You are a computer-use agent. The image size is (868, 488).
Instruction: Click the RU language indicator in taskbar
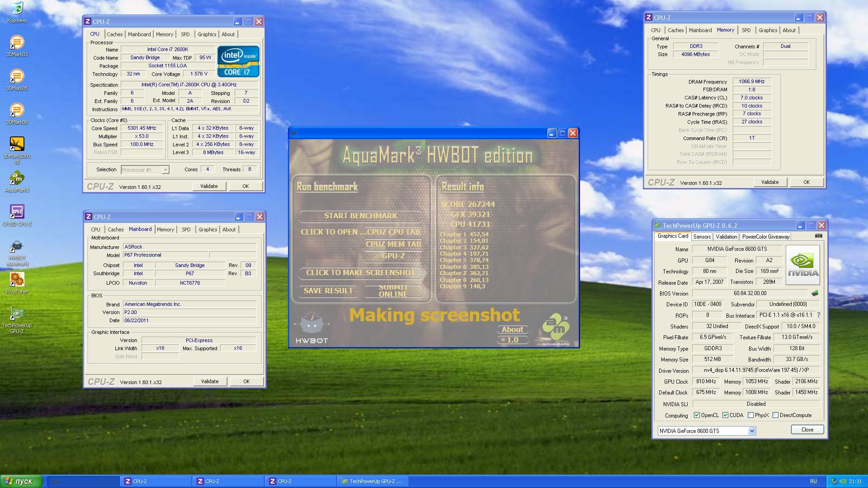(813, 481)
